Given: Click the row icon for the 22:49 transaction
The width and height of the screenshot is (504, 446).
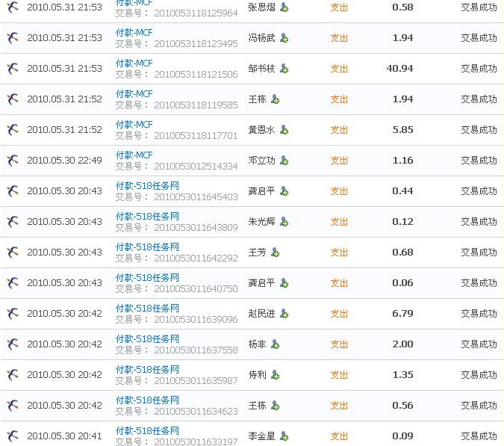Looking at the screenshot, I should (x=13, y=161).
